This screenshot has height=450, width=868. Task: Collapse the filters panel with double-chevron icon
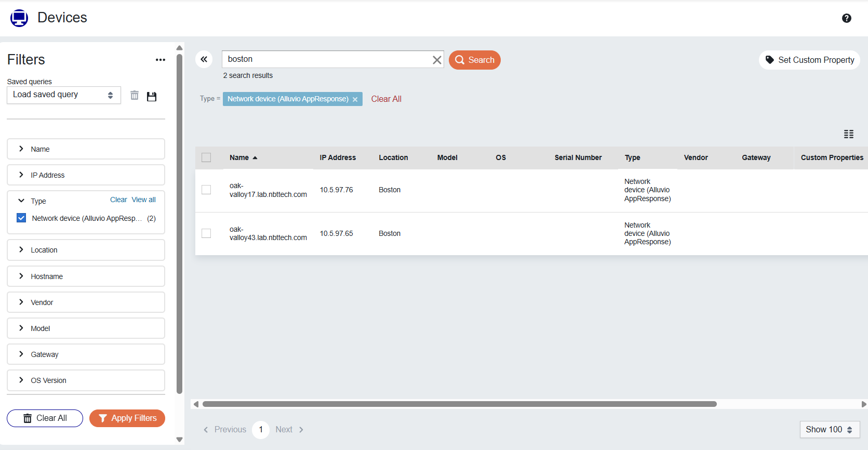[x=204, y=59]
